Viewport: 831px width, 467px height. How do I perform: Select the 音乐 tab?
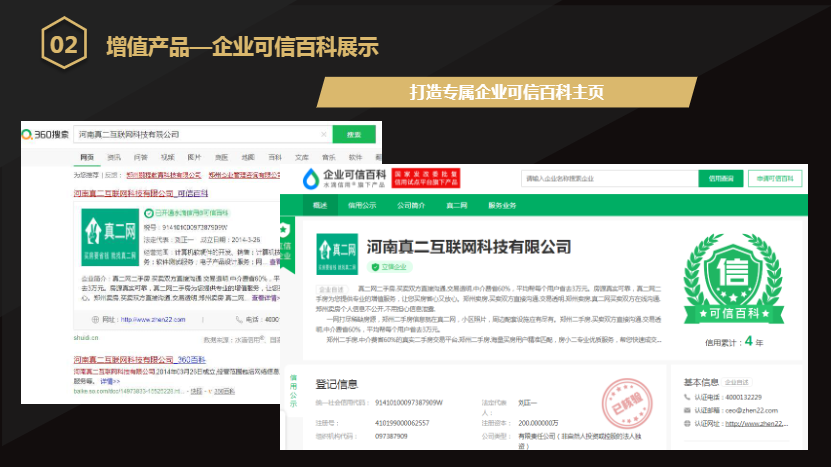coord(329,157)
